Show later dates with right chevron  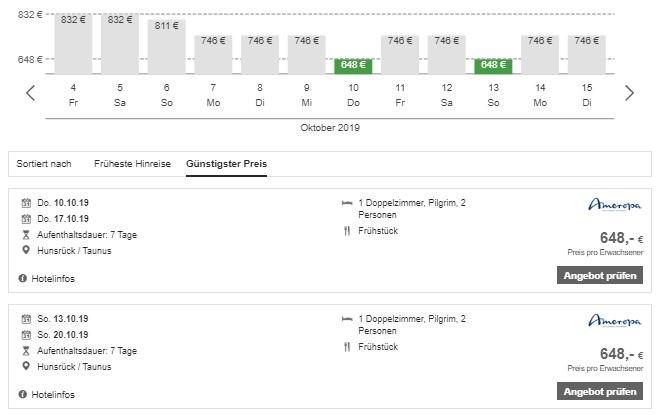click(x=629, y=93)
